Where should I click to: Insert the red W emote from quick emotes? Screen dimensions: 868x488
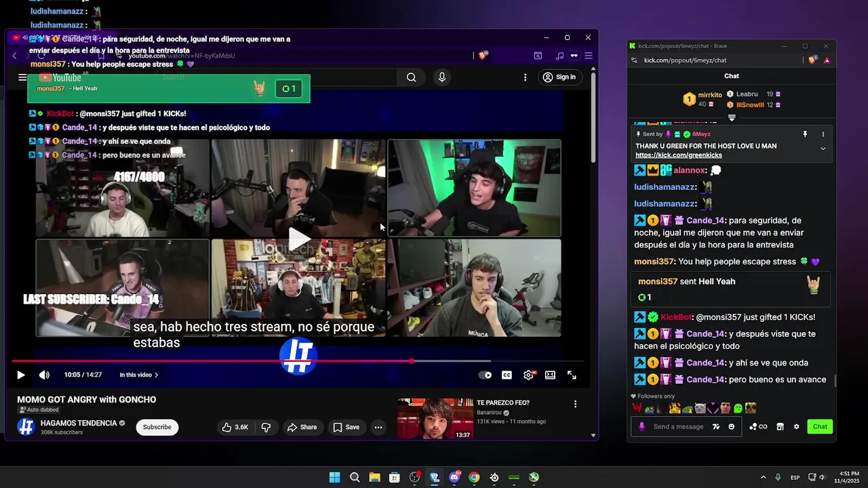point(637,408)
